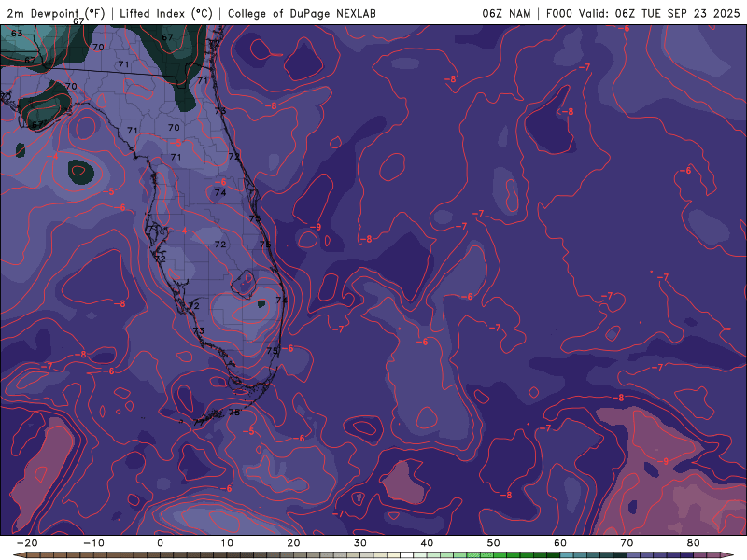The height and width of the screenshot is (560, 747).
Task: Click the '80' label on the color scale
Action: (x=694, y=543)
